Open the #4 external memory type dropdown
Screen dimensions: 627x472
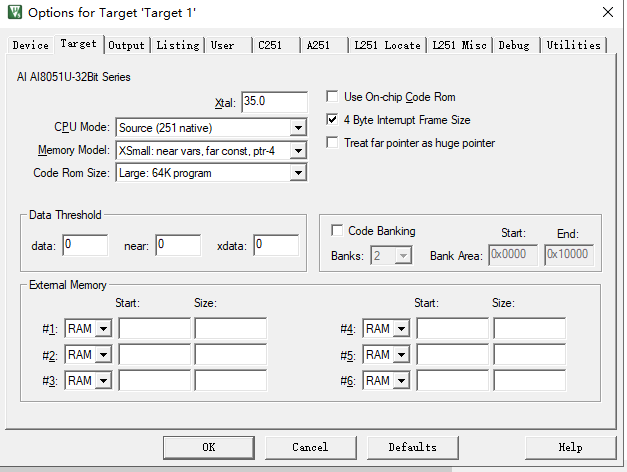(x=386, y=328)
